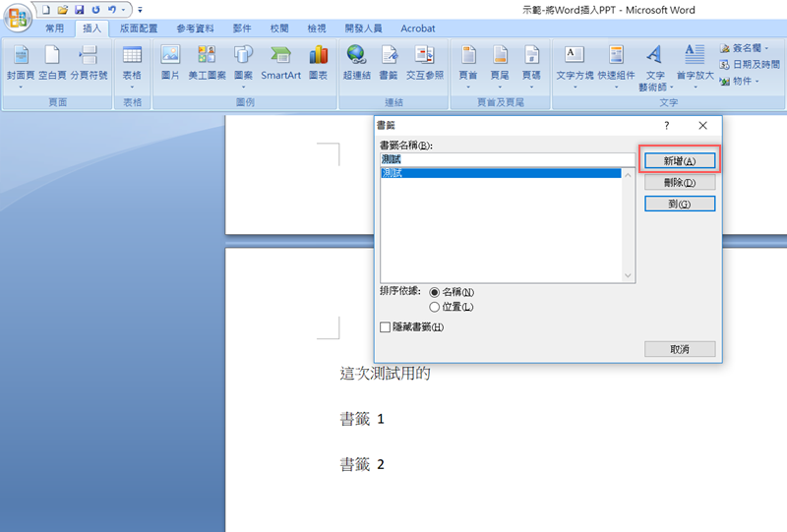Click Cancel (取消) in bookmark dialog
Image resolution: width=787 pixels, height=532 pixels.
pos(680,349)
